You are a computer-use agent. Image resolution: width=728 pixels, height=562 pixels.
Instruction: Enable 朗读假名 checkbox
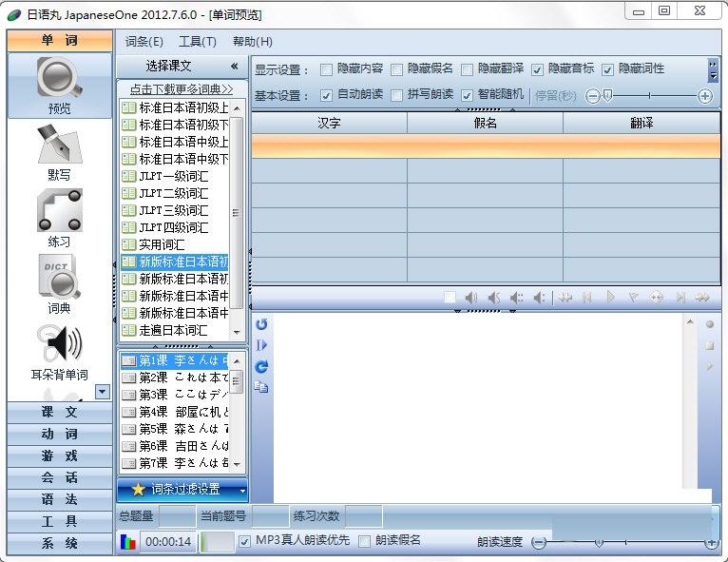(364, 541)
